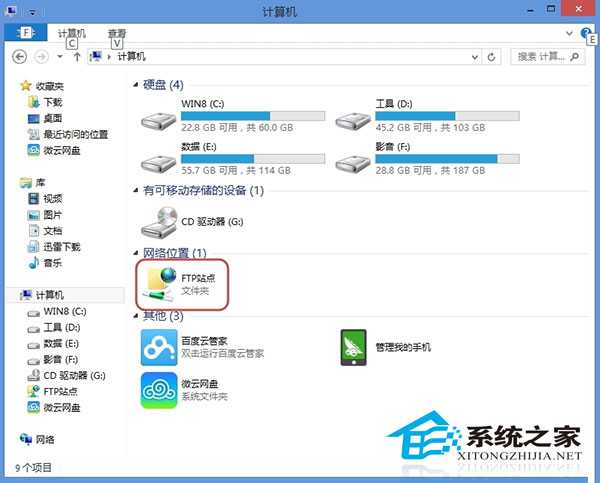Open the 计算机 ribbon tab
This screenshot has width=600, height=483.
72,34
